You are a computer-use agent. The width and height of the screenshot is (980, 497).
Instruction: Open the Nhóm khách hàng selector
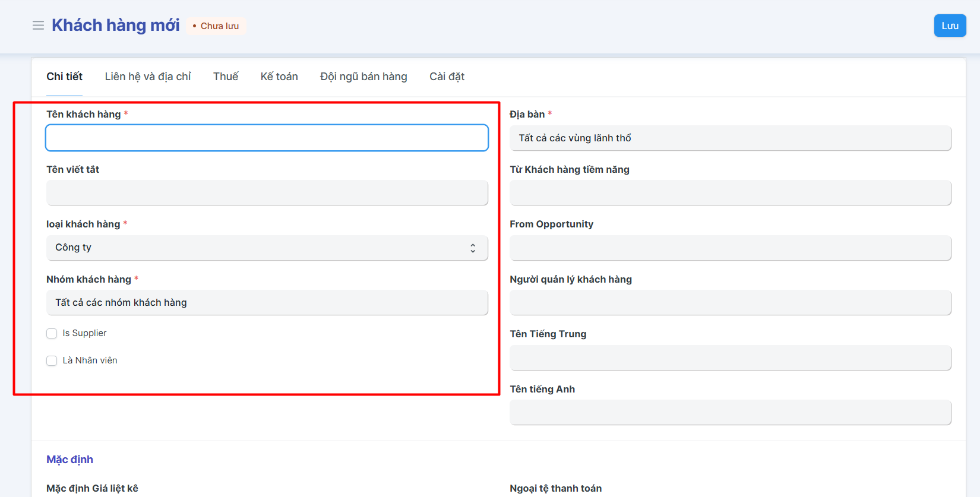point(267,303)
